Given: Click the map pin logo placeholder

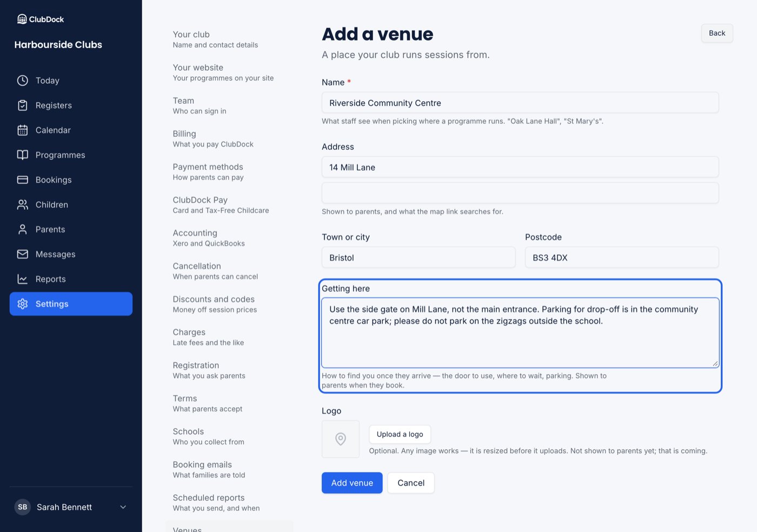Looking at the screenshot, I should (x=341, y=439).
